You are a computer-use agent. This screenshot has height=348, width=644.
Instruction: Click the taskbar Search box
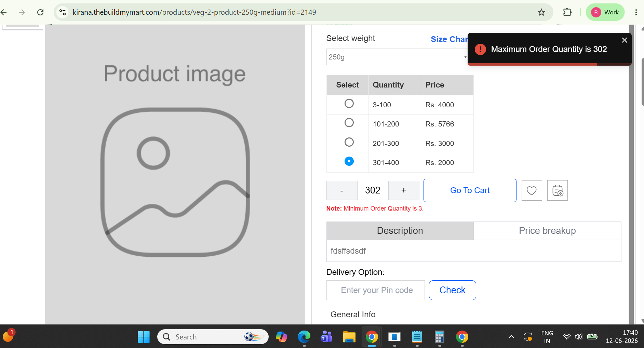point(213,337)
